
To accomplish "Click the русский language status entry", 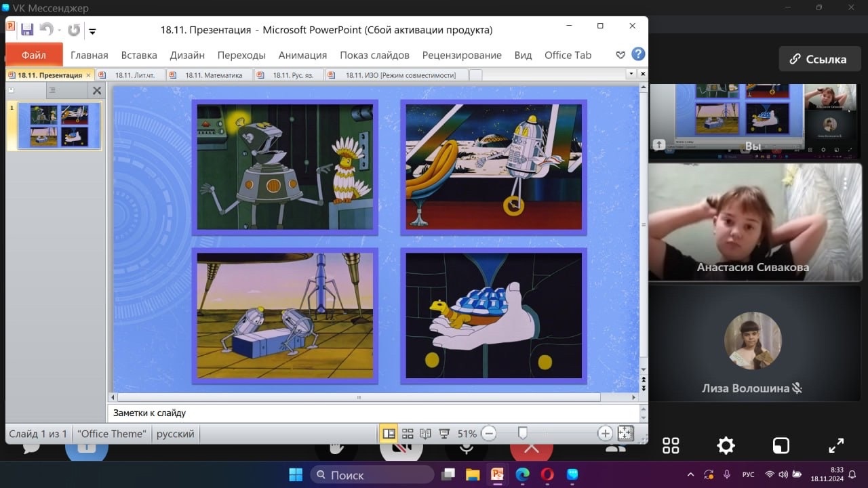I will pos(175,434).
